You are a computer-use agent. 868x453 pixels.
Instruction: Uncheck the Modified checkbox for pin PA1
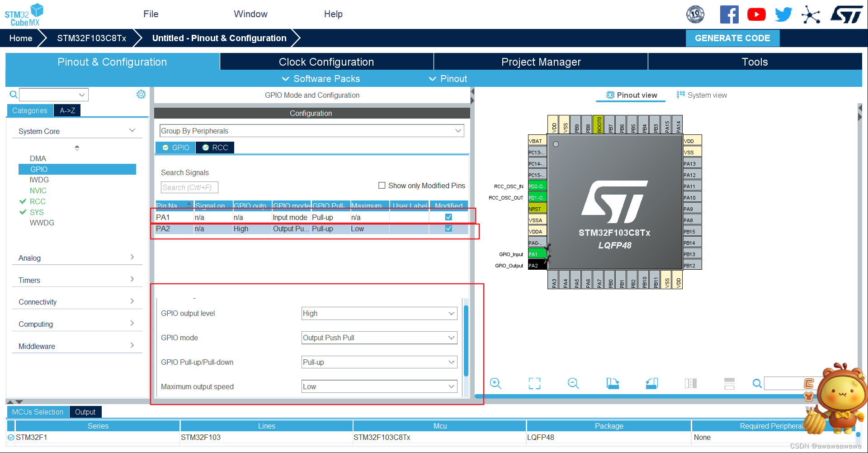448,217
